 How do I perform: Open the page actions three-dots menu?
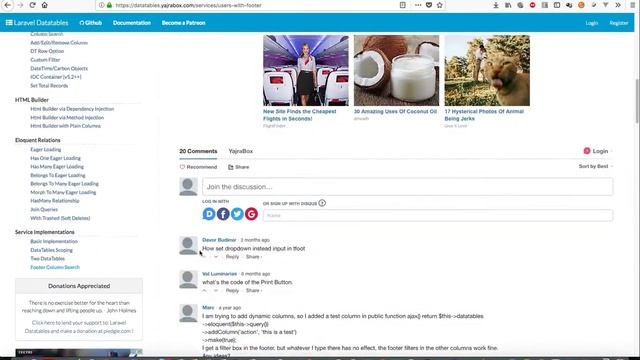(418, 5)
